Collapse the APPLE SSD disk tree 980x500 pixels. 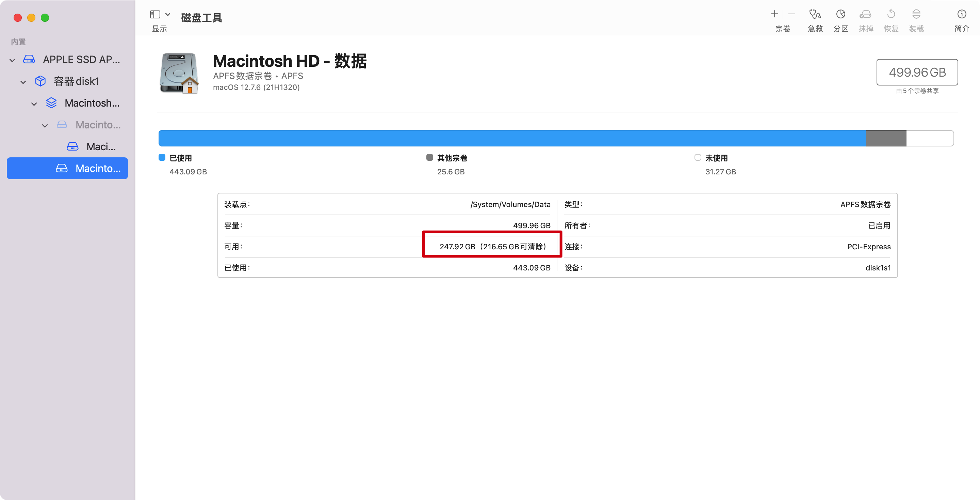[x=12, y=60]
